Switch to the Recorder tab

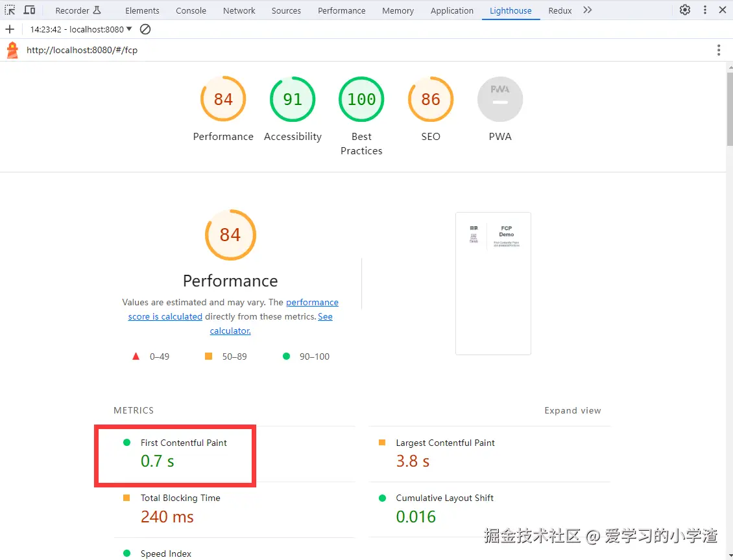pyautogui.click(x=78, y=10)
